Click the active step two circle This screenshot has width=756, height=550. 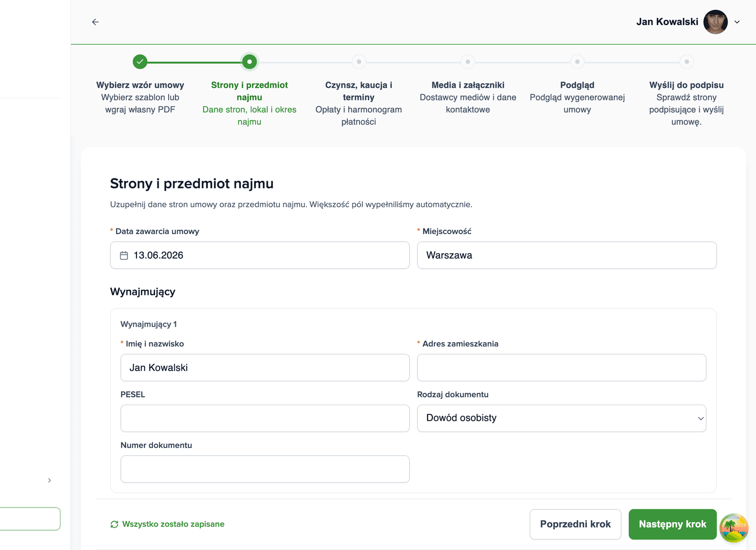coord(249,62)
